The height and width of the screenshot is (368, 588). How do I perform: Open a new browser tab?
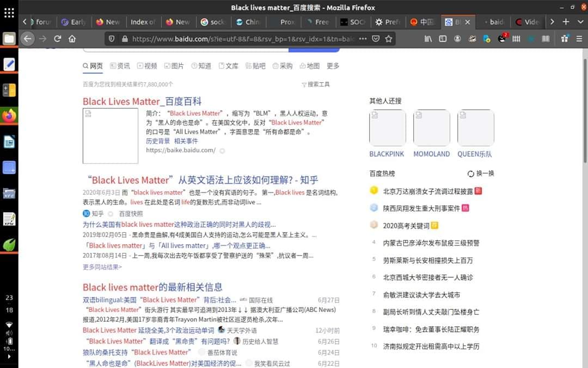click(566, 22)
